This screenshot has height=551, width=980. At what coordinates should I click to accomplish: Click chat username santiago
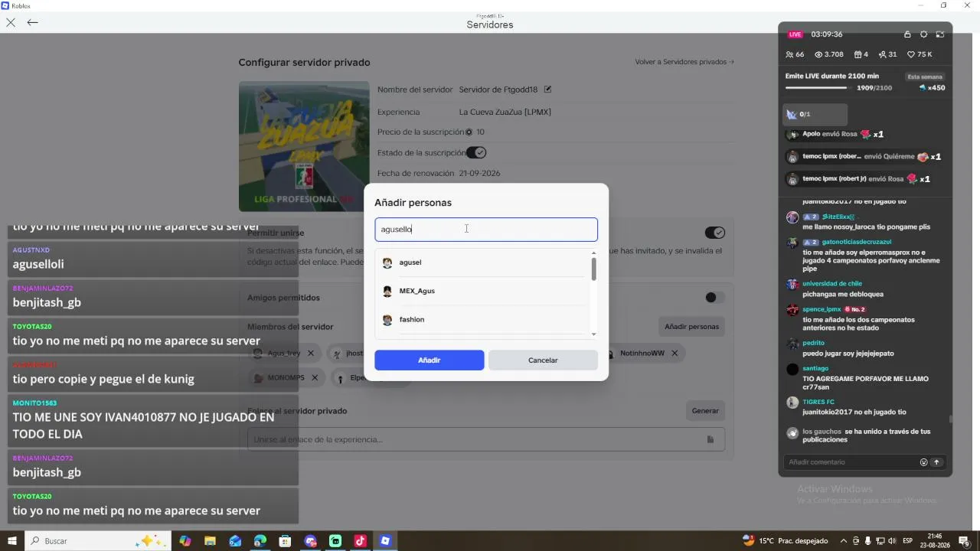click(815, 369)
